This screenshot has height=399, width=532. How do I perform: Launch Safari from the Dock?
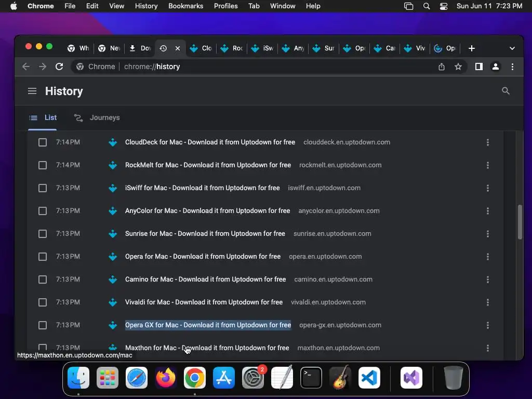[137, 378]
